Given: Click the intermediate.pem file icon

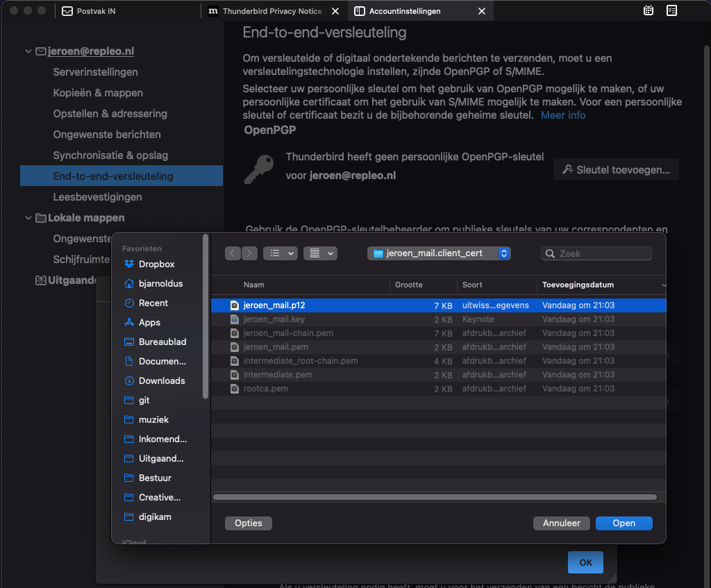Looking at the screenshot, I should pos(235,375).
